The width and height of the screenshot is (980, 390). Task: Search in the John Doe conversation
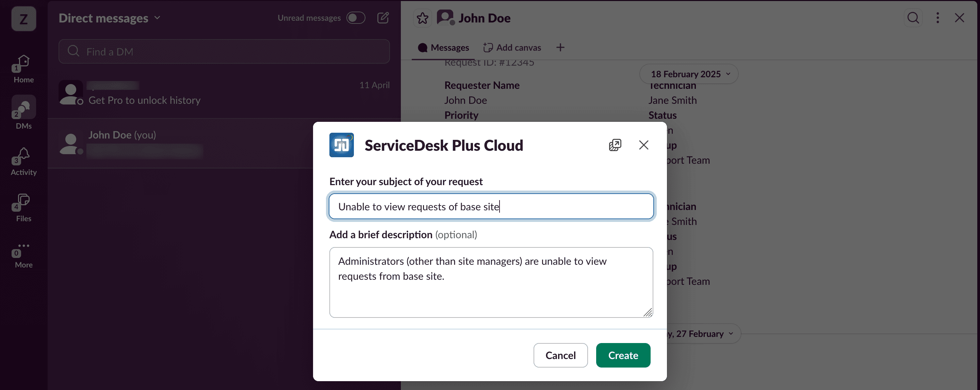click(913, 18)
